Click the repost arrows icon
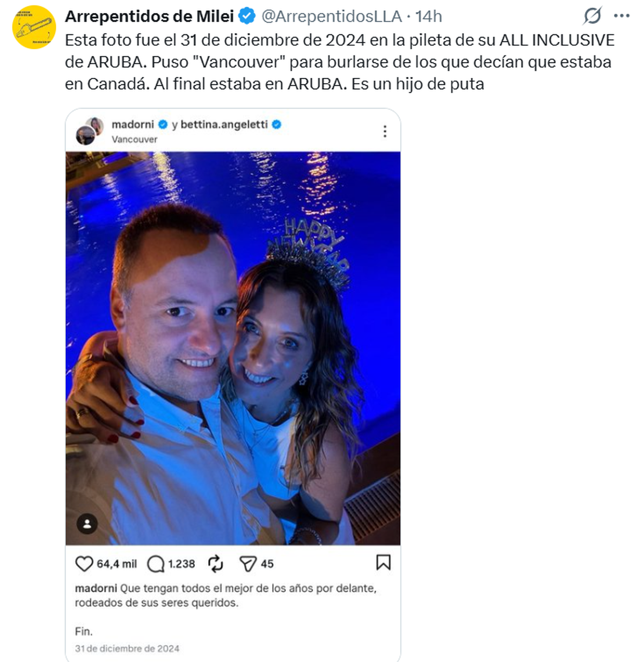 (x=215, y=564)
